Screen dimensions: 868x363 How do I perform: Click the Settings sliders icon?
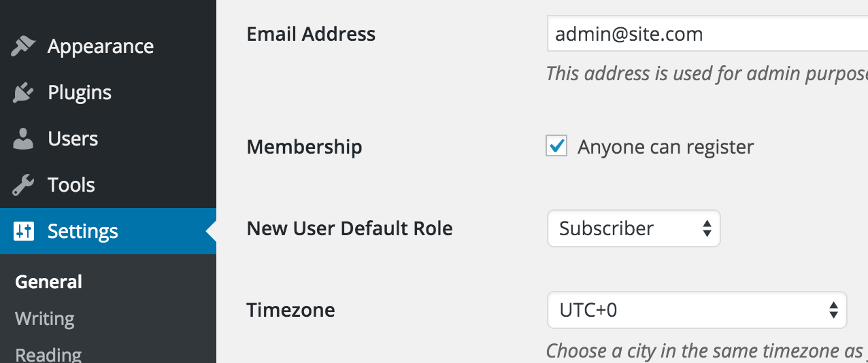point(24,231)
